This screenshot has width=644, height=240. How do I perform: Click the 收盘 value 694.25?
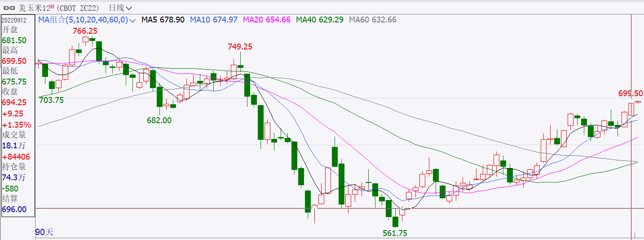[14, 102]
